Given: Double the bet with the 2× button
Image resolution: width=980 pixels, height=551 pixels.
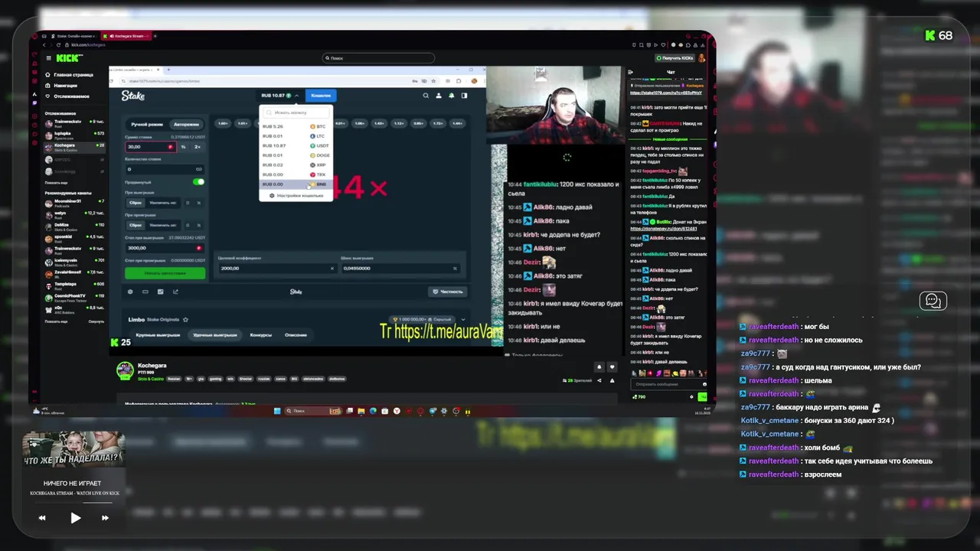Looking at the screenshot, I should pyautogui.click(x=197, y=147).
